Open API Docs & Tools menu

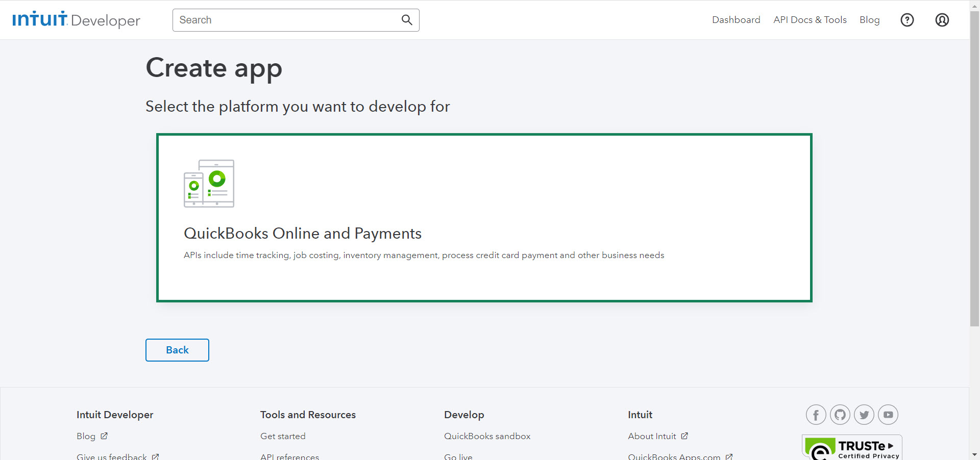810,20
